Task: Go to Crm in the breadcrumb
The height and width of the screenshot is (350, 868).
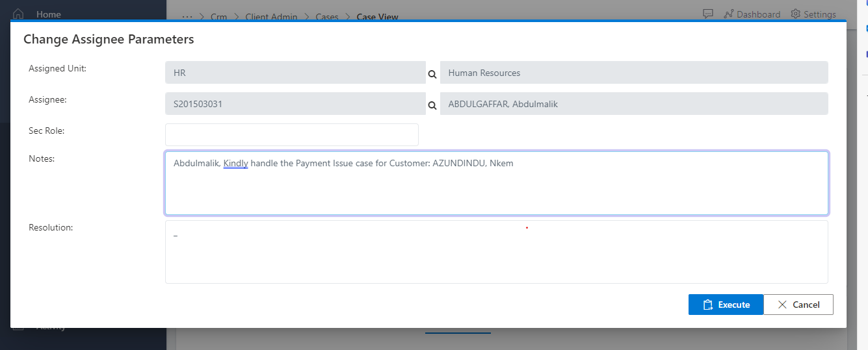Action: [x=218, y=17]
